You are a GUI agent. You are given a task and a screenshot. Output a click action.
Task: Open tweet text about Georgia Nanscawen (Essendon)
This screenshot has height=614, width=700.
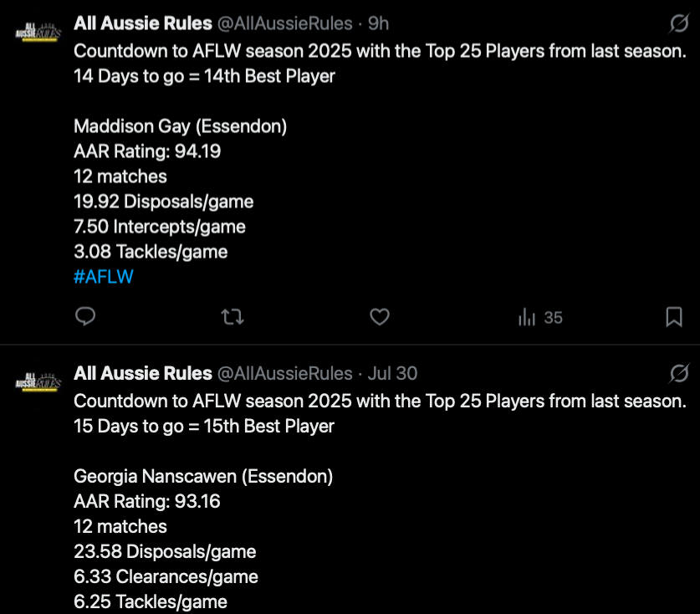(x=203, y=477)
